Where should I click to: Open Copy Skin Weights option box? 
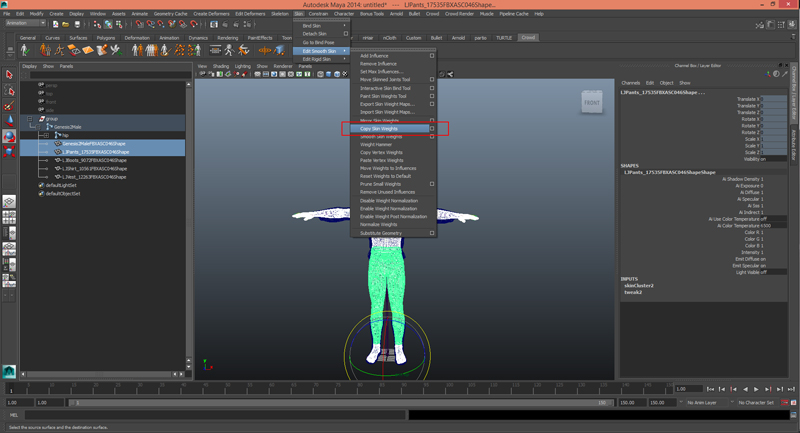click(432, 129)
